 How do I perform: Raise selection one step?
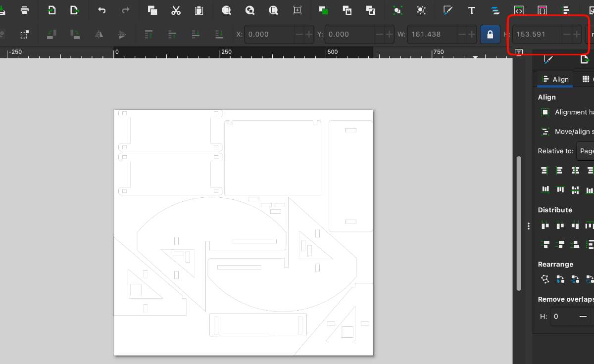tap(172, 34)
